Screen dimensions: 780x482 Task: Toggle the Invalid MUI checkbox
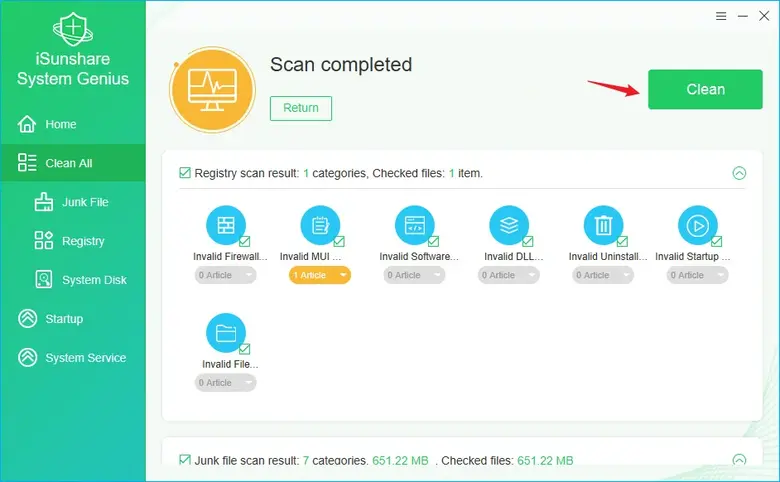pos(339,241)
